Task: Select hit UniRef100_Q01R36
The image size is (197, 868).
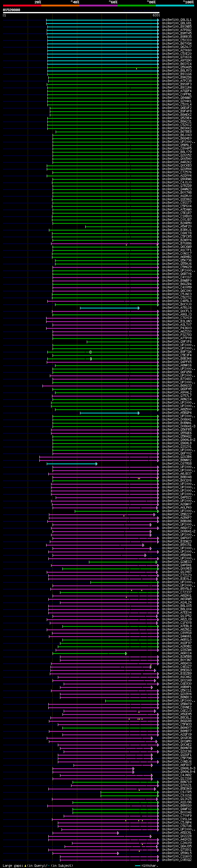Action: [177, 737]
